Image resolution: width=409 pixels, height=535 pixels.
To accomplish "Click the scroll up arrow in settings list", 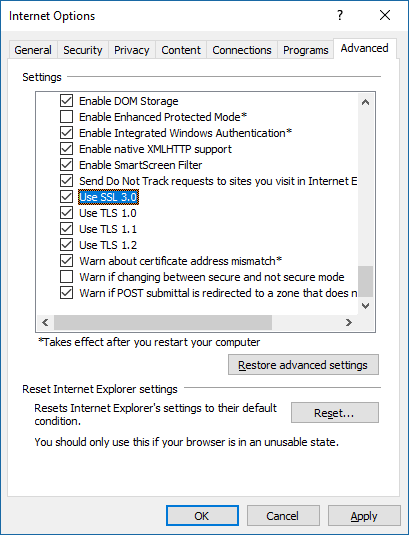I will pyautogui.click(x=365, y=102).
